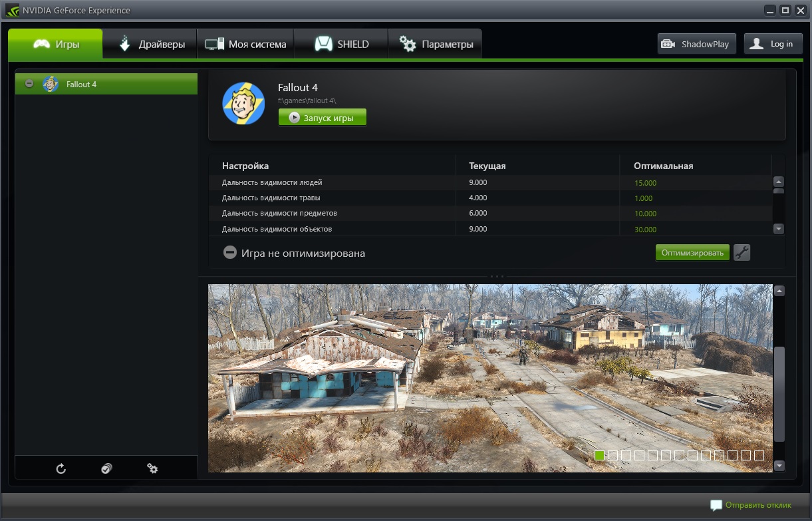This screenshot has width=812, height=521.
Task: Click the Оптимизировать button
Action: pos(692,253)
